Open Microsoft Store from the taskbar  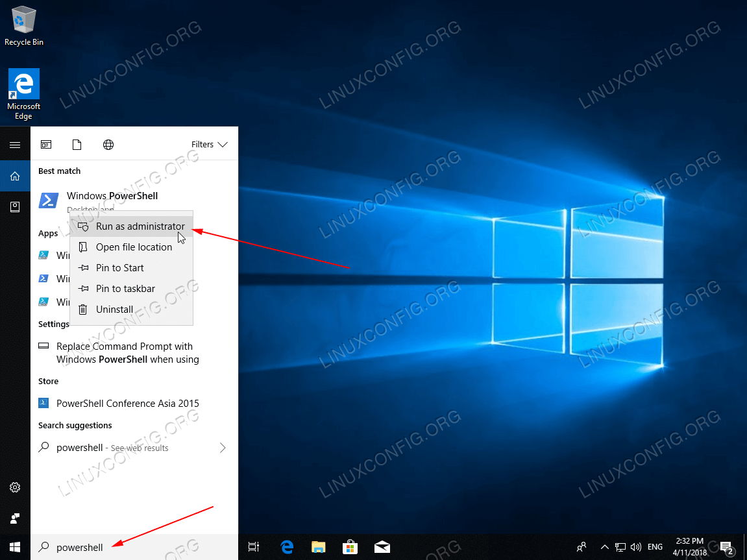(350, 547)
